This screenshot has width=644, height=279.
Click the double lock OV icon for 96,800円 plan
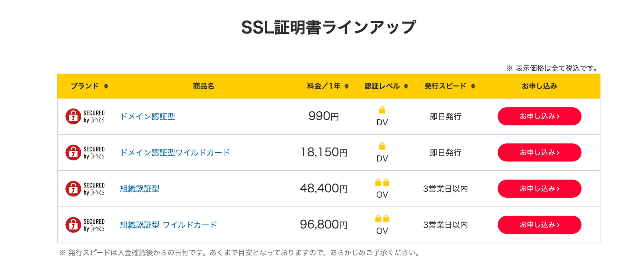pos(382,219)
